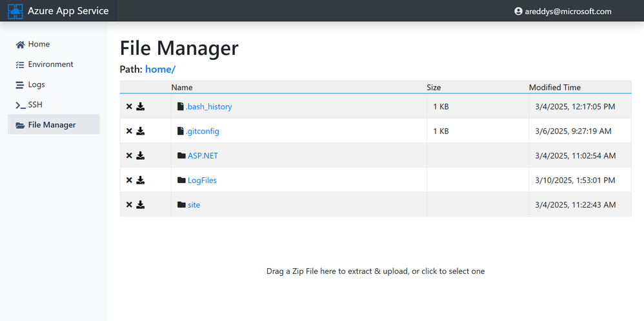This screenshot has height=321, width=644.
Task: Go to Home in sidebar
Action: (x=39, y=44)
